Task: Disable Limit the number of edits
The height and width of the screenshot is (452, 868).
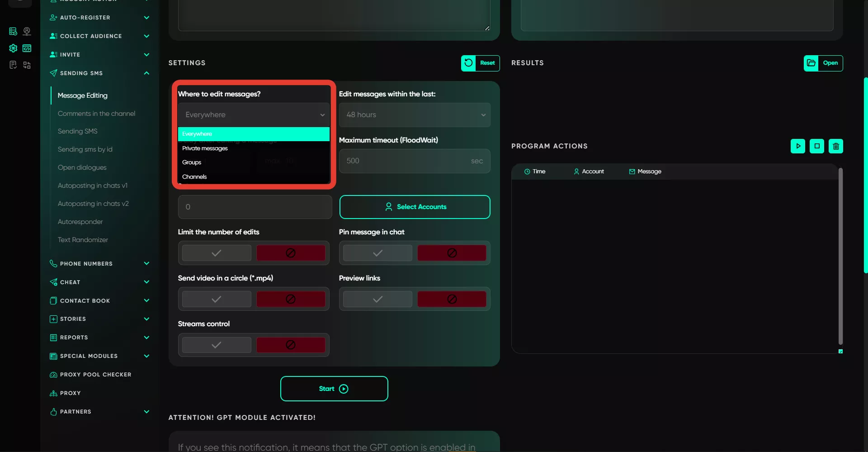Action: coord(291,253)
